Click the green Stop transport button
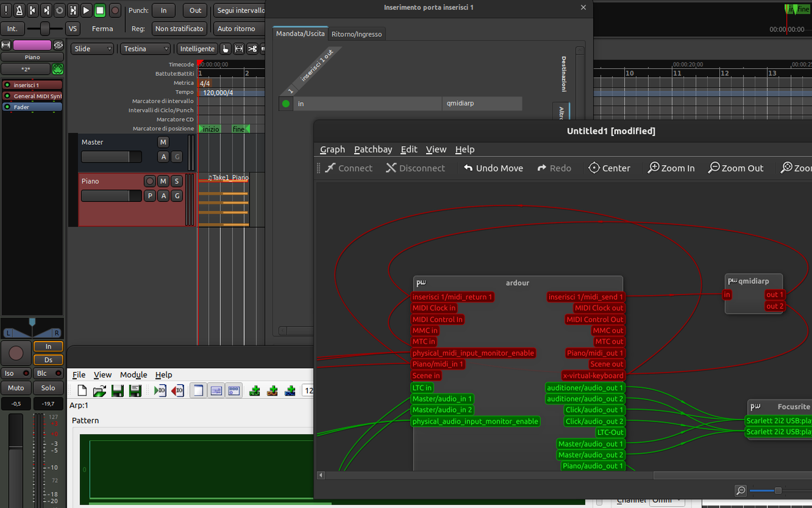Viewport: 812px width, 508px height. pos(100,10)
